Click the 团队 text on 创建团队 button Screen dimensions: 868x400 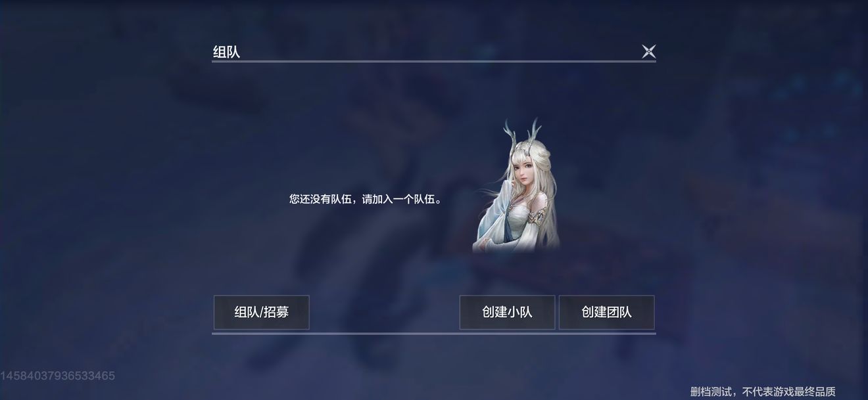(x=619, y=312)
